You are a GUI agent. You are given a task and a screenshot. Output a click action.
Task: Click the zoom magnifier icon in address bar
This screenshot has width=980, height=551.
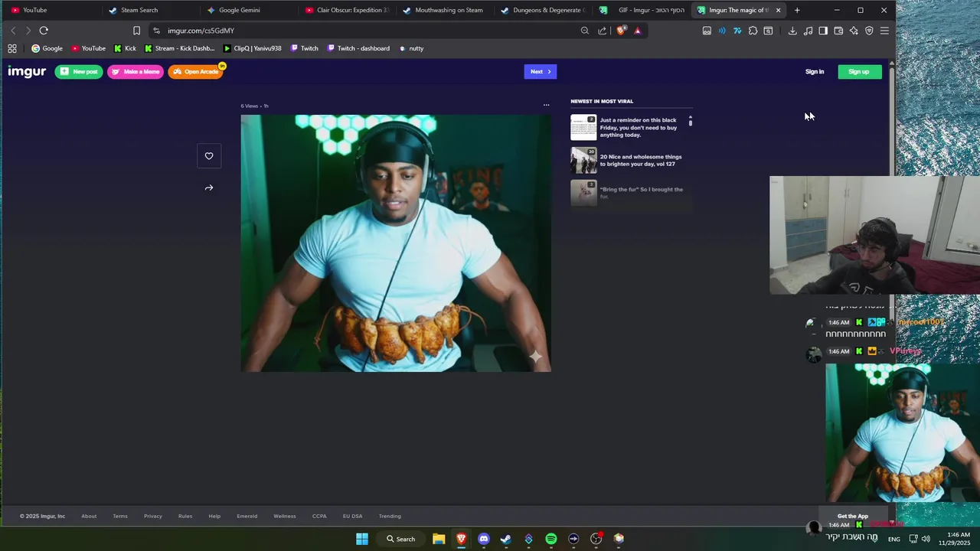pos(585,31)
